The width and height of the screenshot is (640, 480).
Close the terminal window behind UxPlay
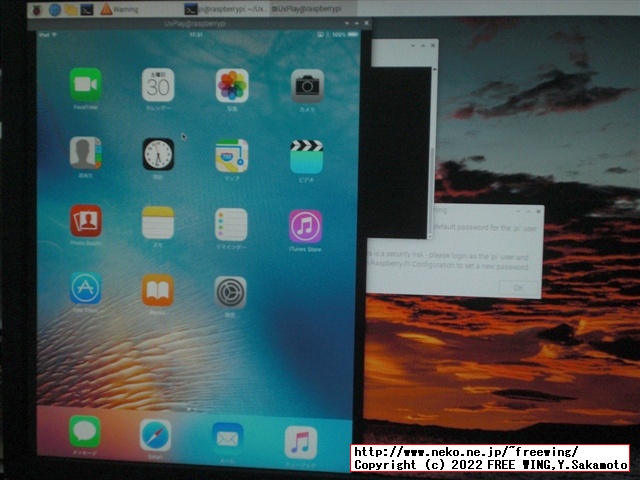pyautogui.click(x=433, y=45)
